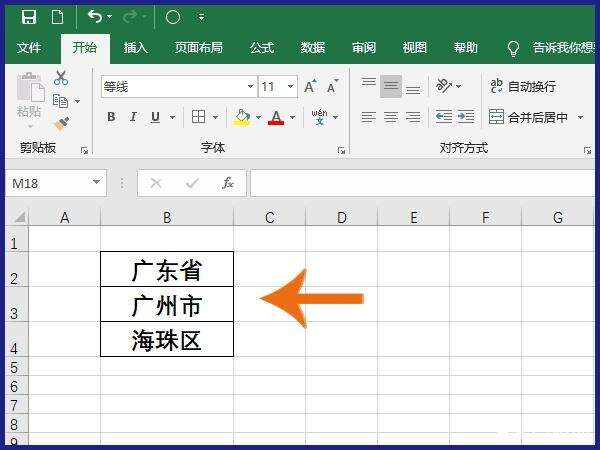This screenshot has height=450, width=600.
Task: Open the 帮助 ribbon tab
Action: pos(465,48)
